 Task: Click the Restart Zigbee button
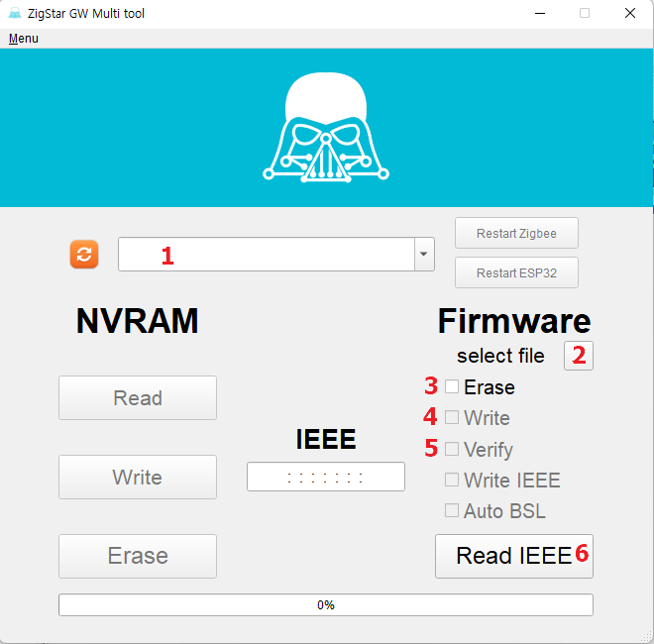click(516, 233)
